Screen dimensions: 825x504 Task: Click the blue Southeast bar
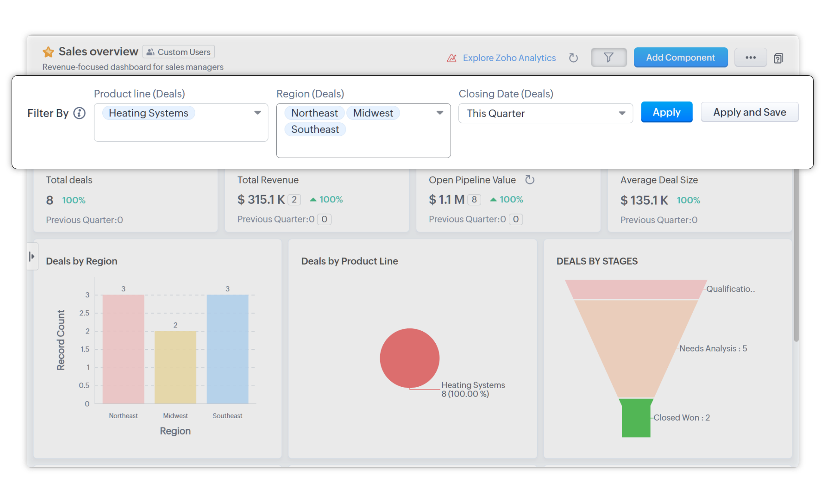pos(227,349)
